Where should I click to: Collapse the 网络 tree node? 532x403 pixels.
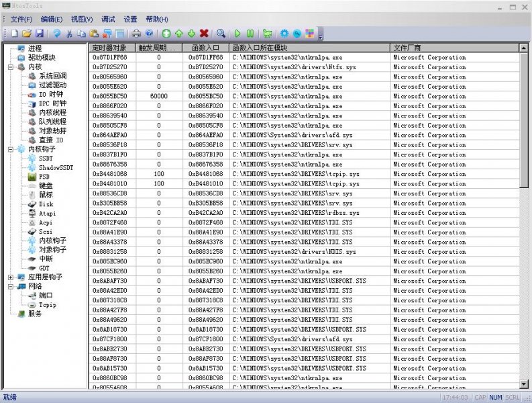[x=11, y=286]
